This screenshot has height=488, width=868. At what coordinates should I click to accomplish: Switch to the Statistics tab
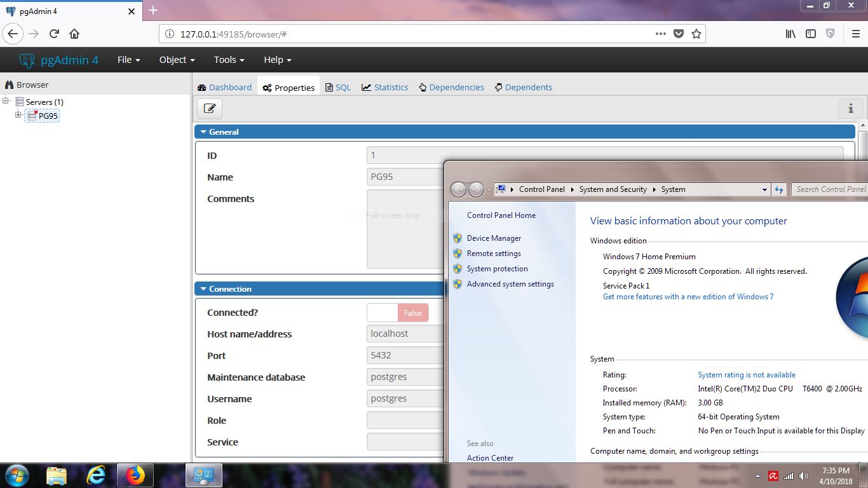pos(385,88)
